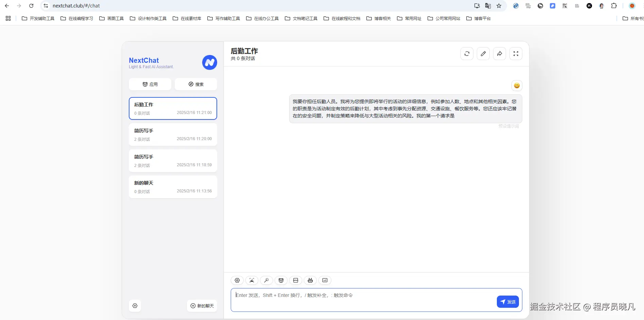Click the refresh/sync icon in chat header
Screen dimensions: 644x320
[467, 53]
